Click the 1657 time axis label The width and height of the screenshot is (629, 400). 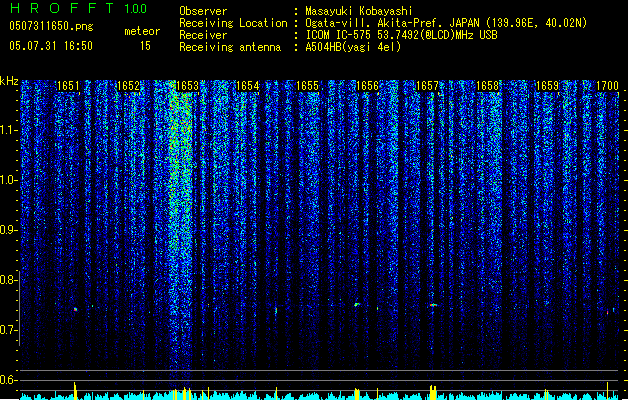pos(428,86)
